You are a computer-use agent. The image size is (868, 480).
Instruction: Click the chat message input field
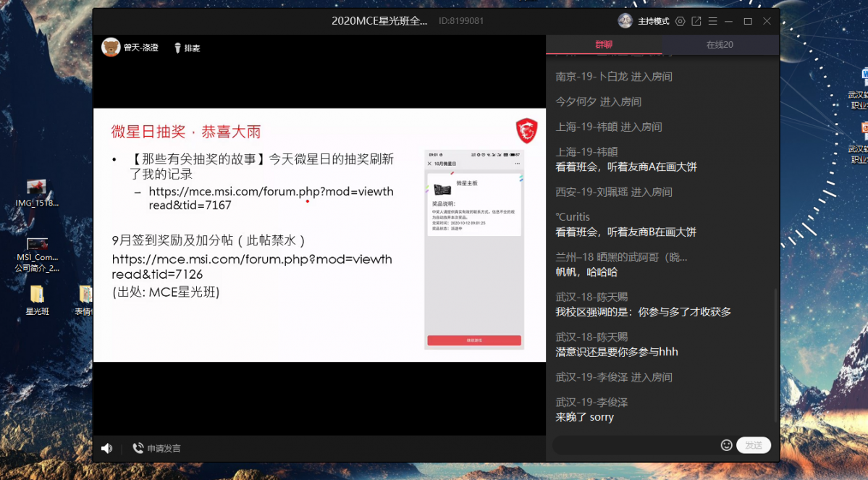(636, 445)
